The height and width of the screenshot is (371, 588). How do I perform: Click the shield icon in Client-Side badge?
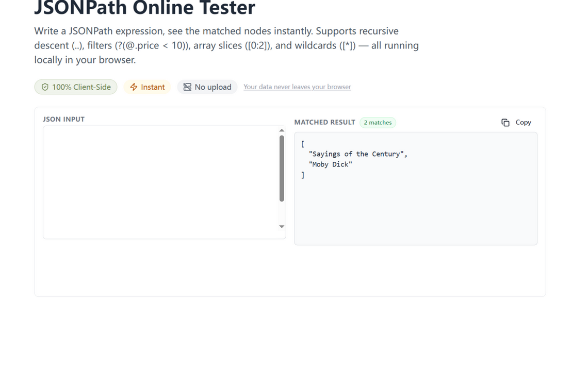[x=45, y=87]
